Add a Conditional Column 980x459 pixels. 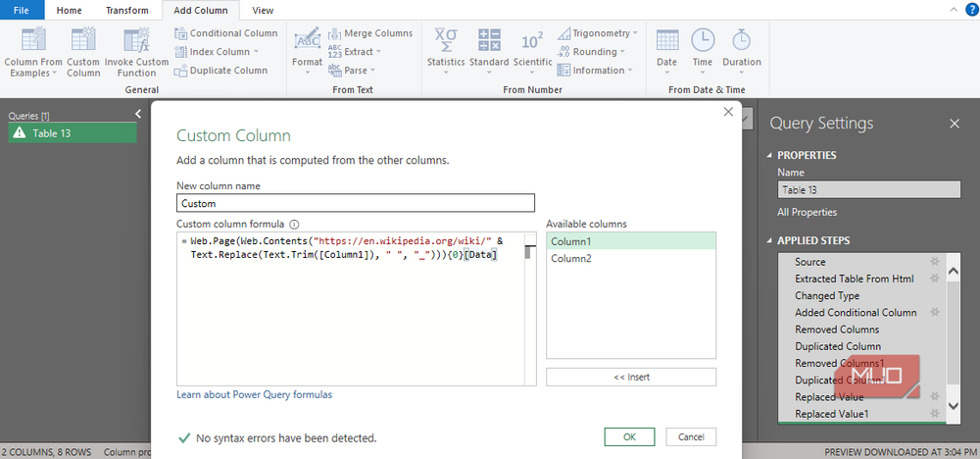tap(225, 33)
